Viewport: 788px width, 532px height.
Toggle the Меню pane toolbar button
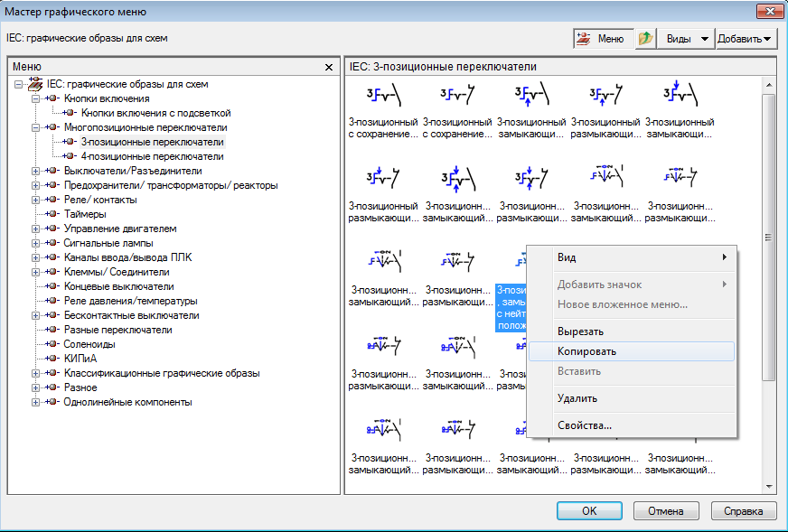coord(603,39)
